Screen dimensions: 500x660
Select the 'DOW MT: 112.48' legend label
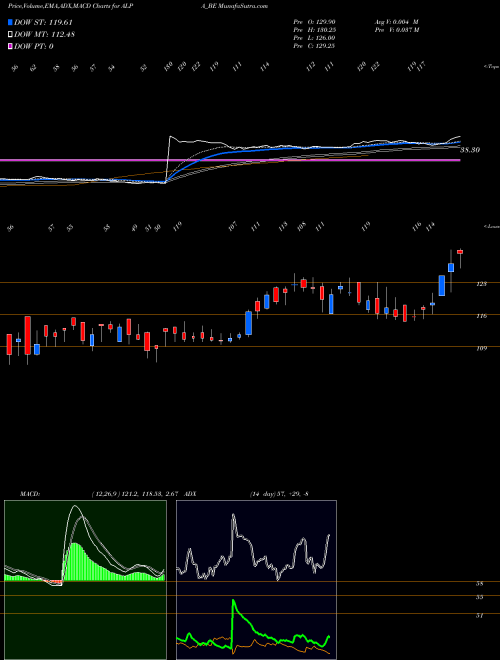pyautogui.click(x=44, y=35)
